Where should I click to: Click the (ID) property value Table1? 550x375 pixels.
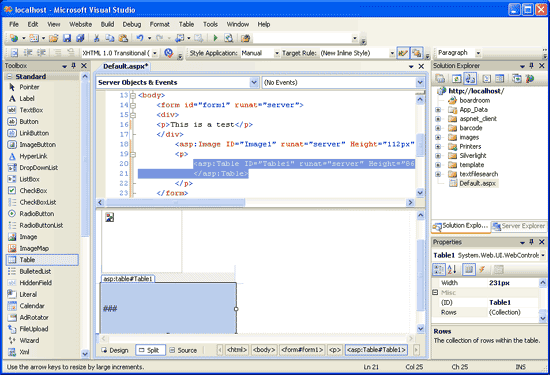tap(513, 302)
